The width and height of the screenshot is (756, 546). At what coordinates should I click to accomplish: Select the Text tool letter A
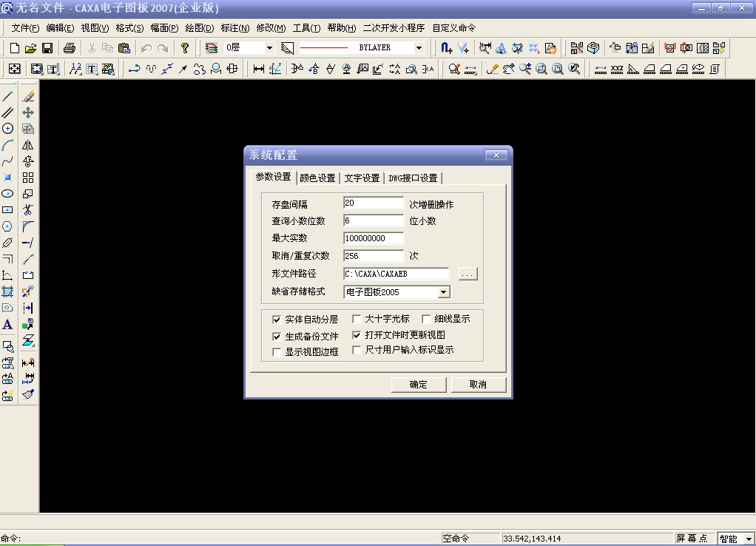(7, 324)
